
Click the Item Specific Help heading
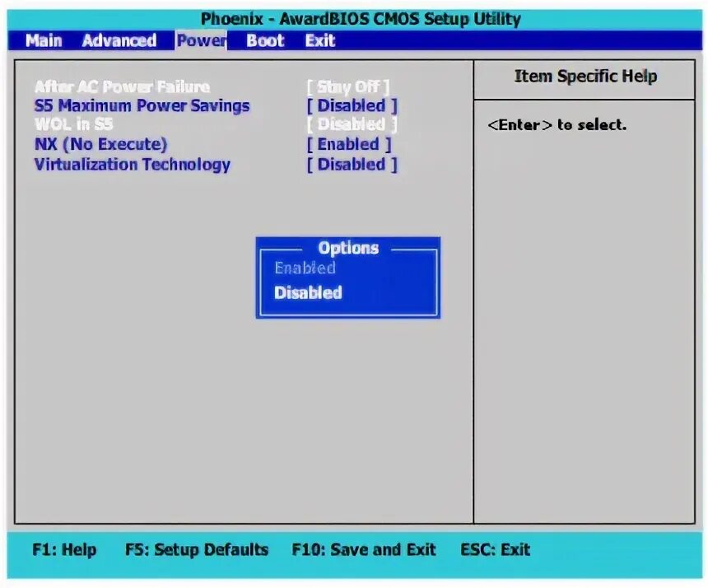[x=585, y=76]
